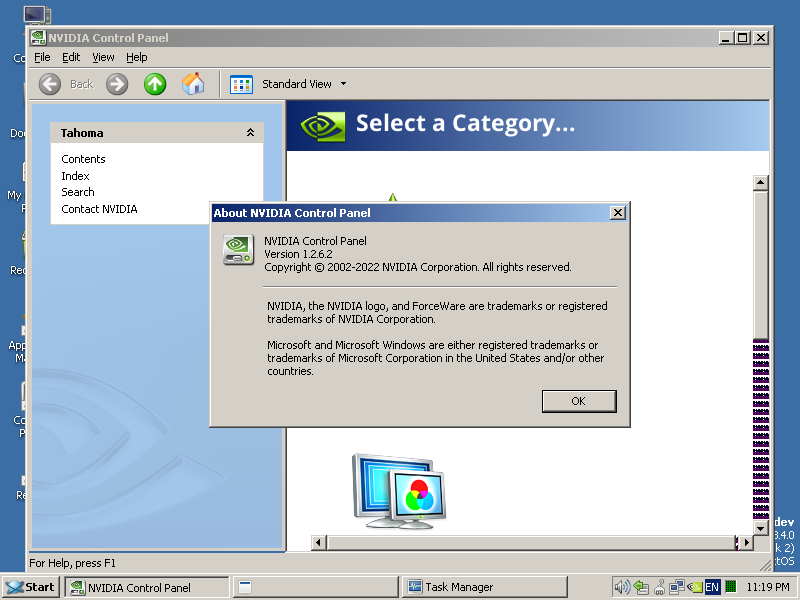This screenshot has width=800, height=600.
Task: Open the File menu
Action: pyautogui.click(x=42, y=57)
